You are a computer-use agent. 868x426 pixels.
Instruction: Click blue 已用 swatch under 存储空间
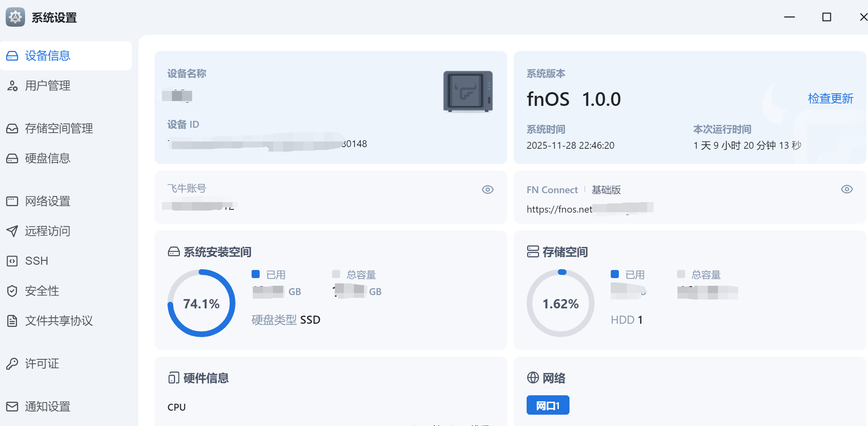coord(615,274)
